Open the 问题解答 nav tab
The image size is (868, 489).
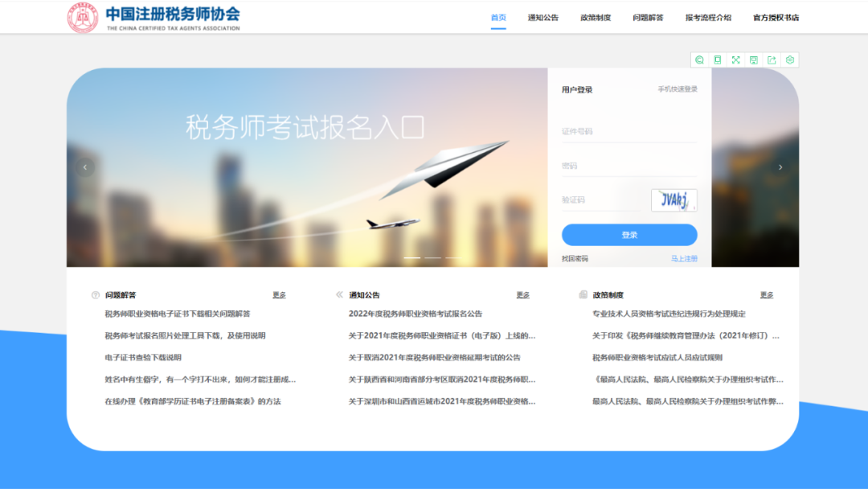pyautogui.click(x=649, y=18)
